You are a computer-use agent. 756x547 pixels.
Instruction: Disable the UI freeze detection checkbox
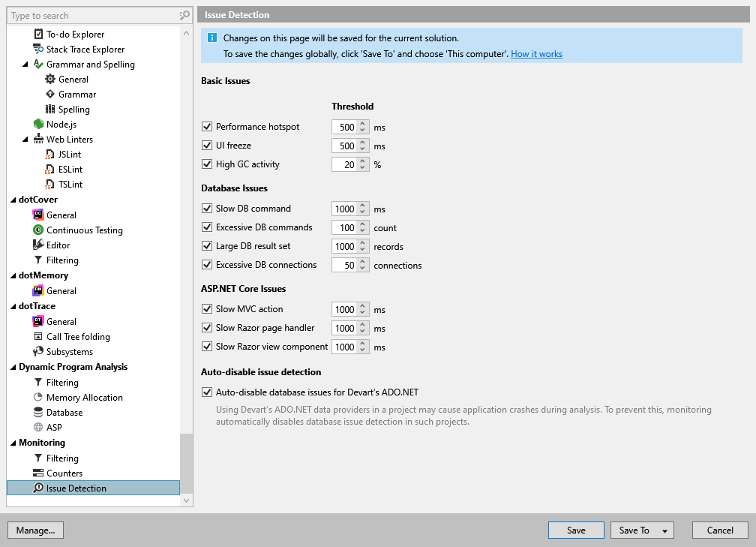(x=206, y=145)
